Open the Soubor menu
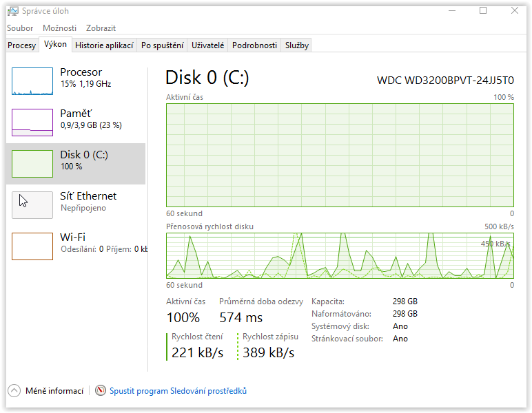Image resolution: width=532 pixels, height=413 pixels. (20, 28)
